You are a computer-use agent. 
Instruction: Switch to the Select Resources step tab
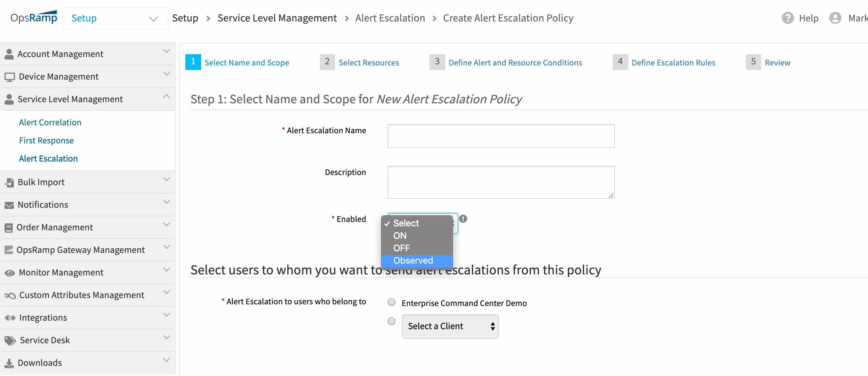[369, 62]
